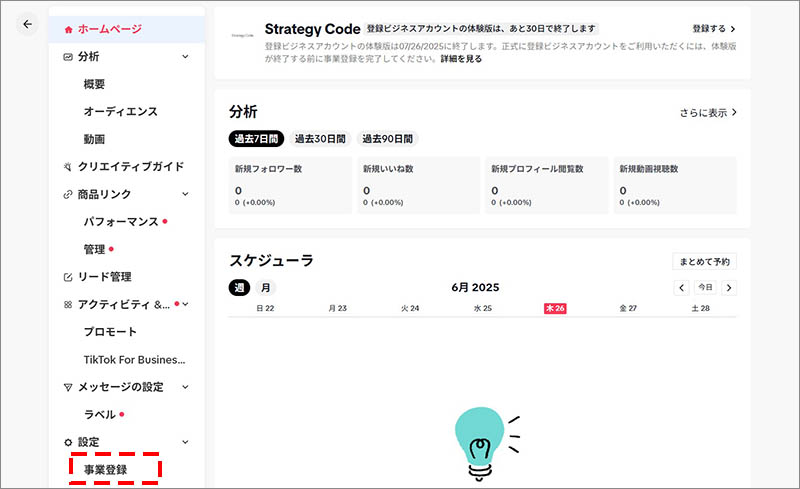Click the 設定 gear icon
The image size is (800, 489).
(68, 442)
